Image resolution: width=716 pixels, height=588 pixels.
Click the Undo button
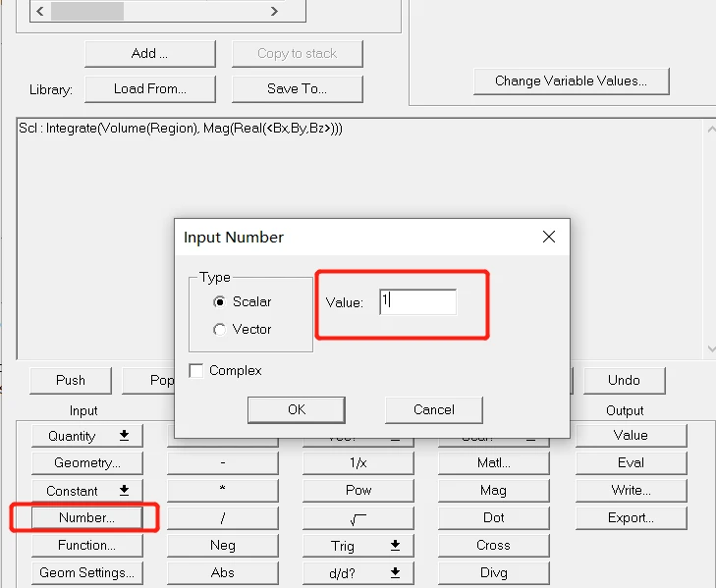click(625, 380)
